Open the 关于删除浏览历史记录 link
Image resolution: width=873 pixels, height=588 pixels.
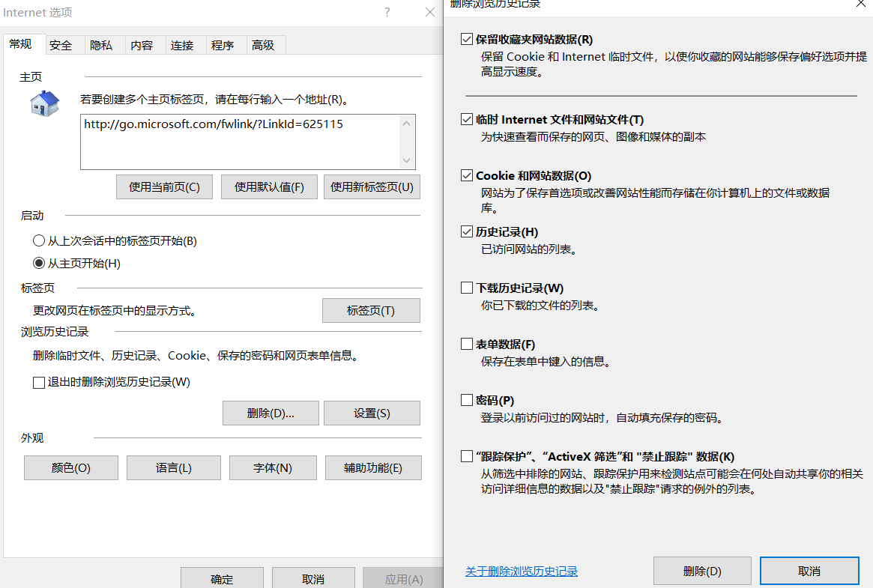(x=522, y=572)
